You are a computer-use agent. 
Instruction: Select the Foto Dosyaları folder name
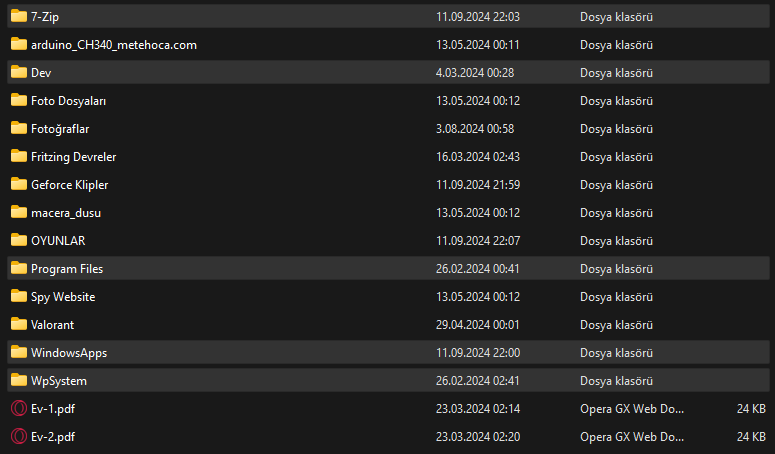click(68, 101)
